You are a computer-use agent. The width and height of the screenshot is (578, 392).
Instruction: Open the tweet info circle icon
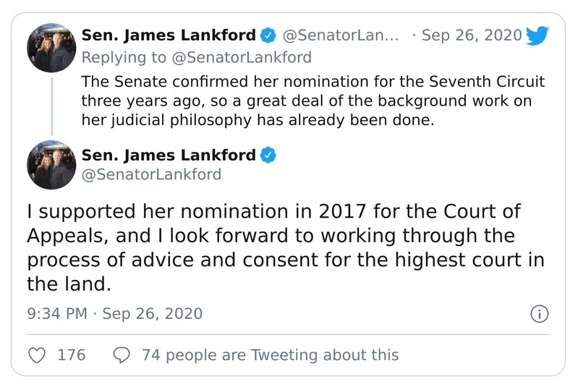pos(540,314)
